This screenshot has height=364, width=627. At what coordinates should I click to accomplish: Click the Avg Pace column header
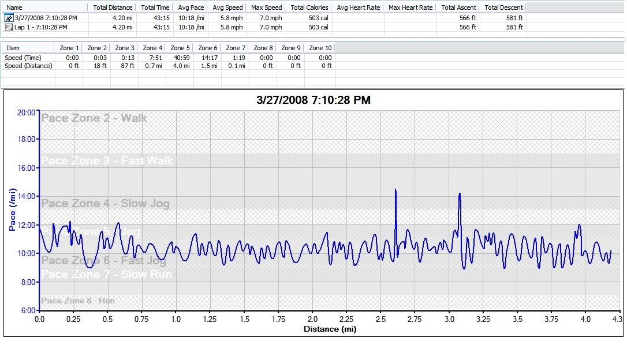190,7
